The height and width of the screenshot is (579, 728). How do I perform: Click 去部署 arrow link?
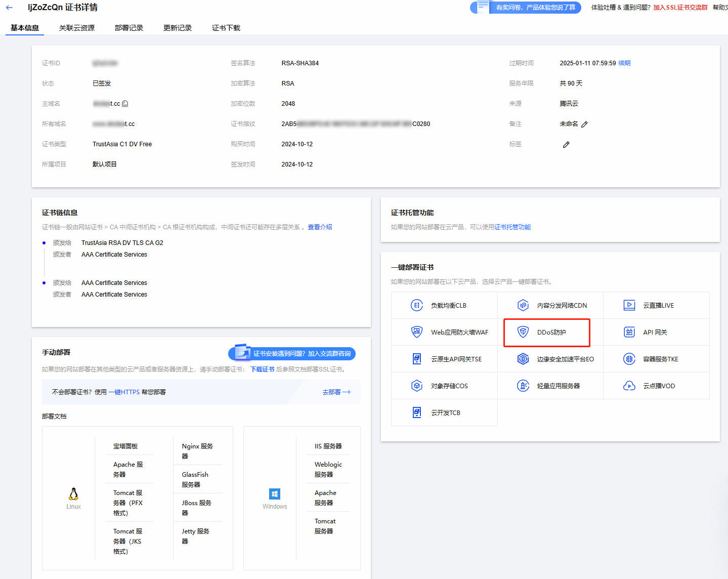tap(336, 392)
